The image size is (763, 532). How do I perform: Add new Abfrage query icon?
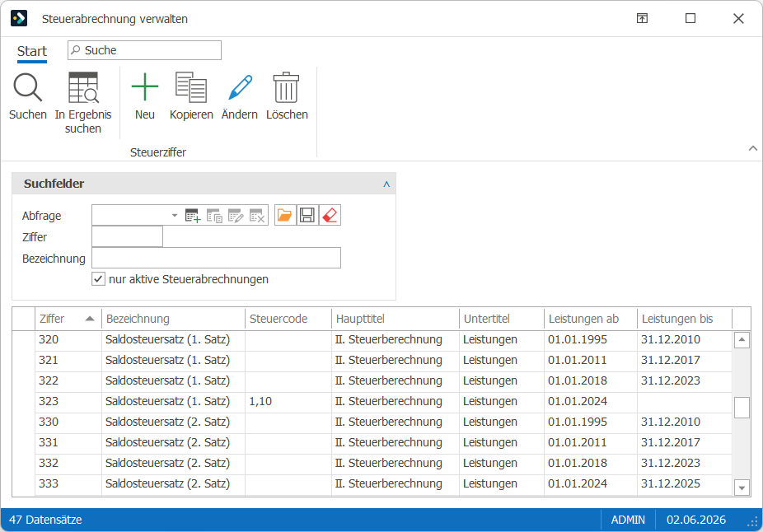click(193, 216)
